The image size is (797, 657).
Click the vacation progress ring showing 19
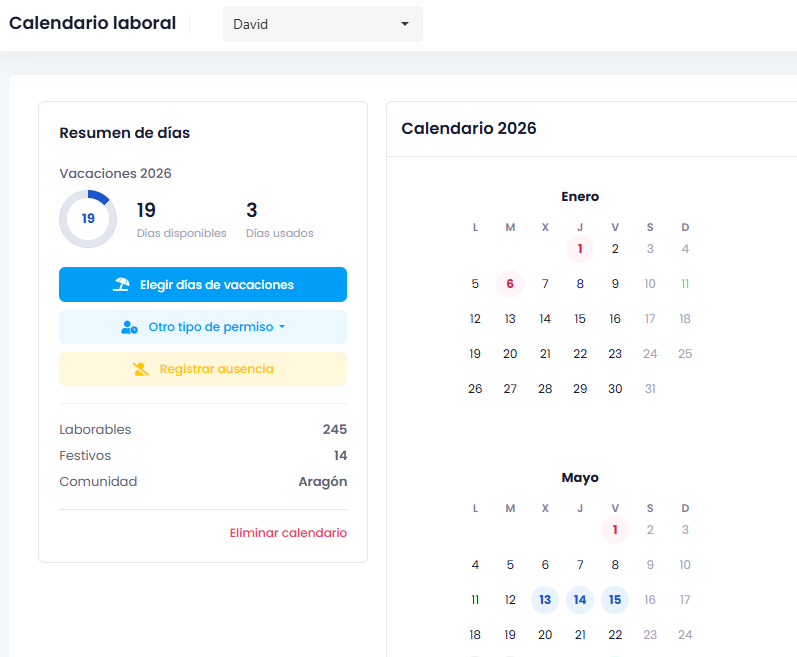pyautogui.click(x=88, y=219)
